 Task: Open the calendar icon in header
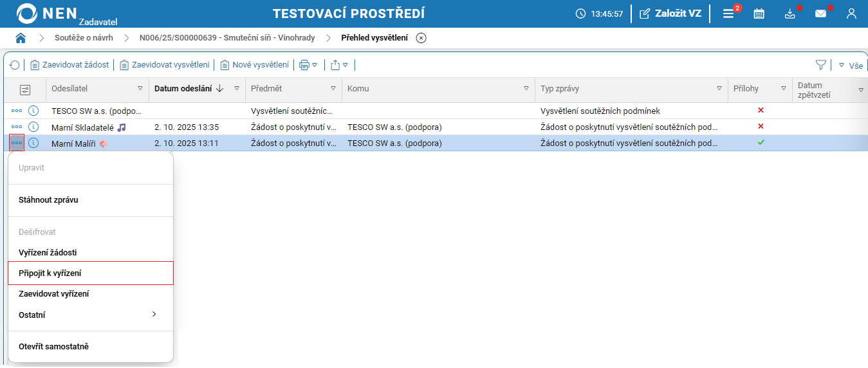click(x=759, y=14)
